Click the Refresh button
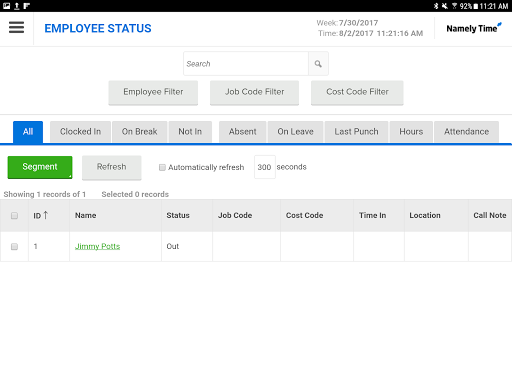512x384 pixels. [112, 167]
